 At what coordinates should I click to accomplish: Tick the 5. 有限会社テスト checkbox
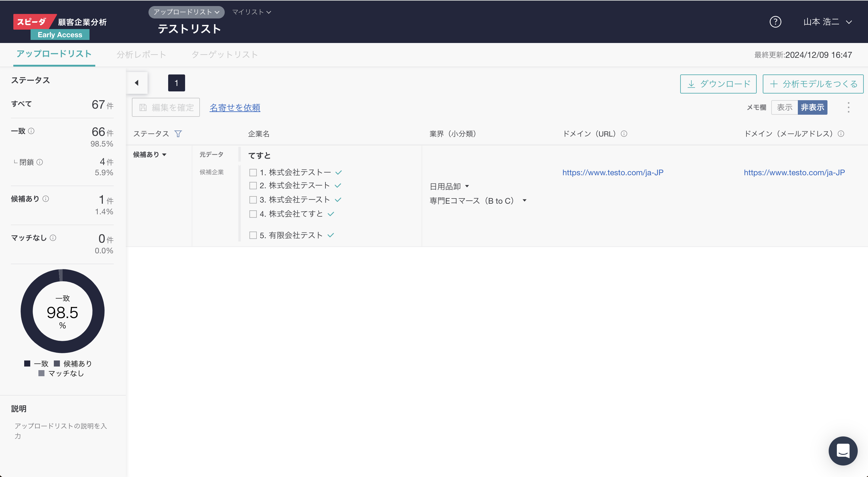tap(253, 235)
